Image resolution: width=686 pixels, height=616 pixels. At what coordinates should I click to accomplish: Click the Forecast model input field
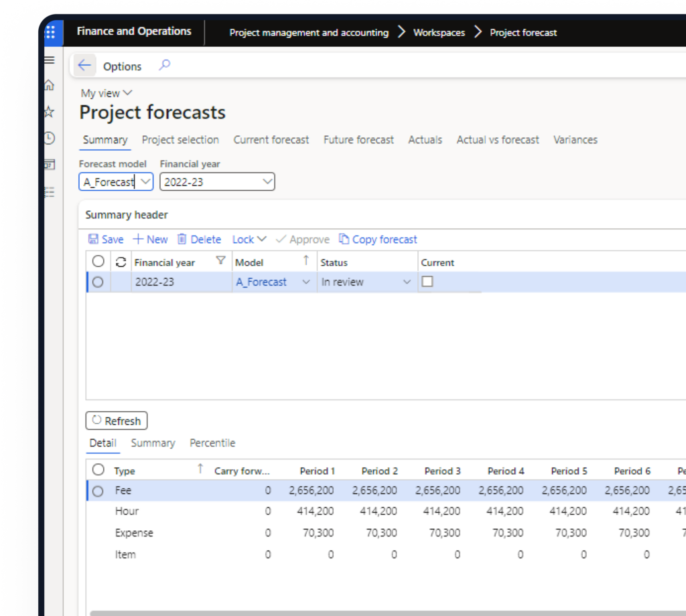(109, 181)
